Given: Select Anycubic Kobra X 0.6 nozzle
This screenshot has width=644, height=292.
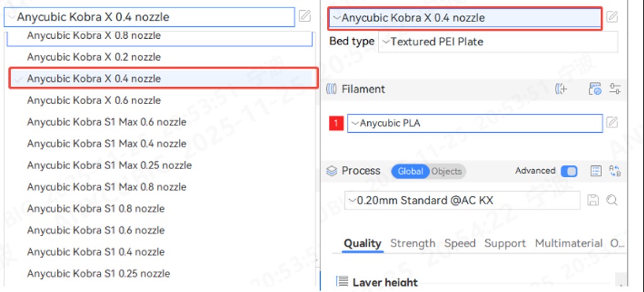Looking at the screenshot, I should point(94,100).
